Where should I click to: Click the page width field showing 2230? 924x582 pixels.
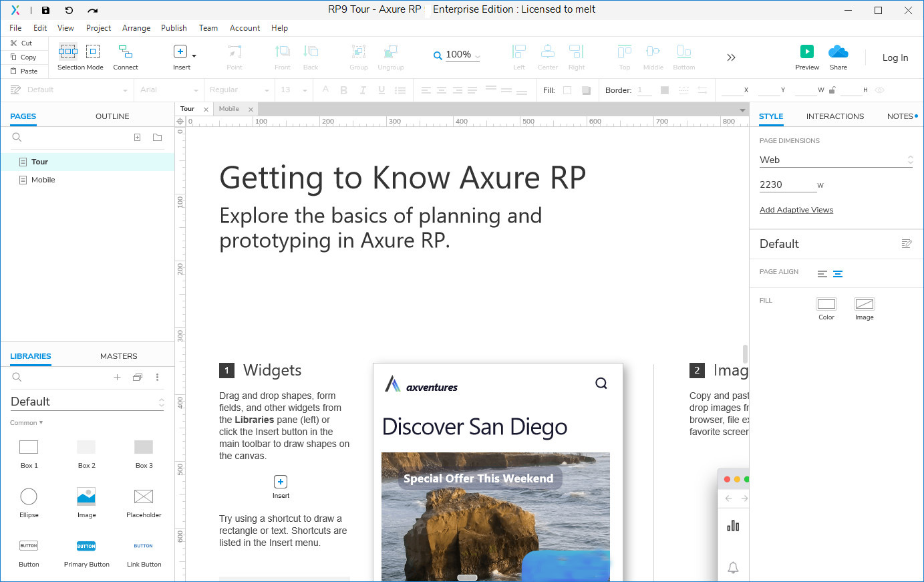(788, 184)
